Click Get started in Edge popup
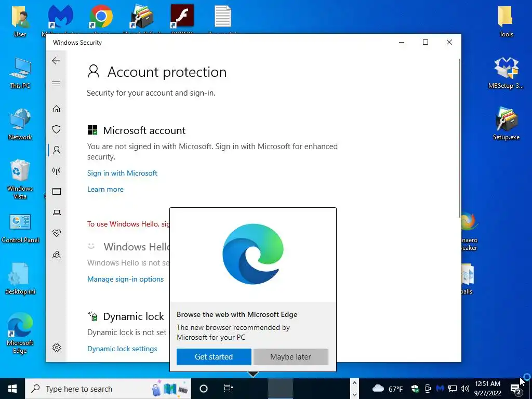 [x=214, y=357]
